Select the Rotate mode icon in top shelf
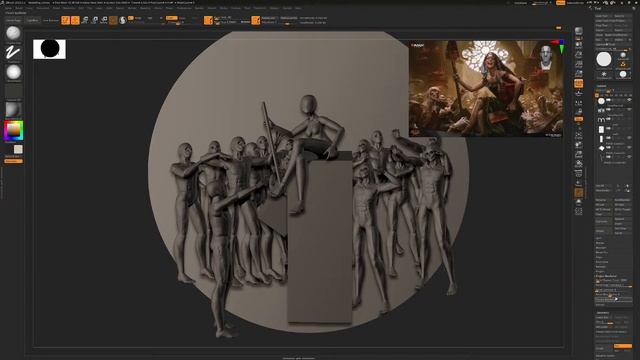Image resolution: width=640 pixels, height=360 pixels. click(x=103, y=20)
